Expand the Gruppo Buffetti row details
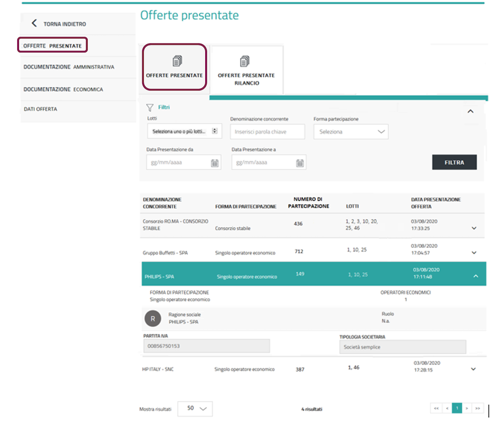 (474, 253)
